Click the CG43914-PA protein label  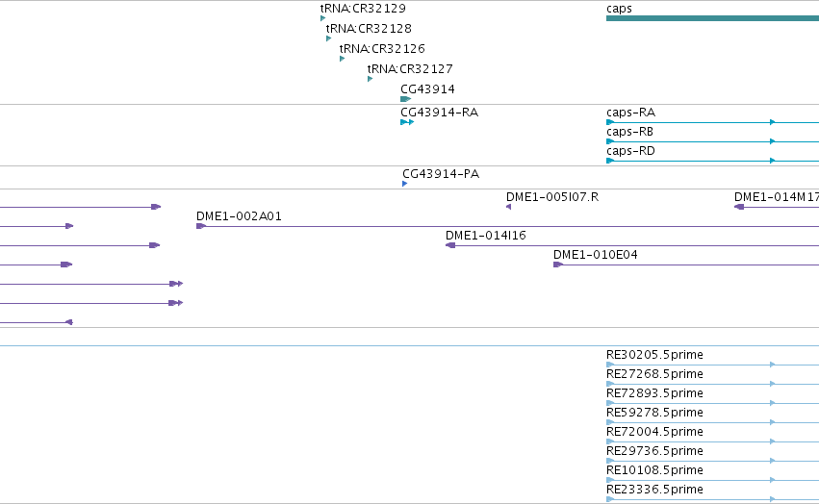click(x=441, y=174)
